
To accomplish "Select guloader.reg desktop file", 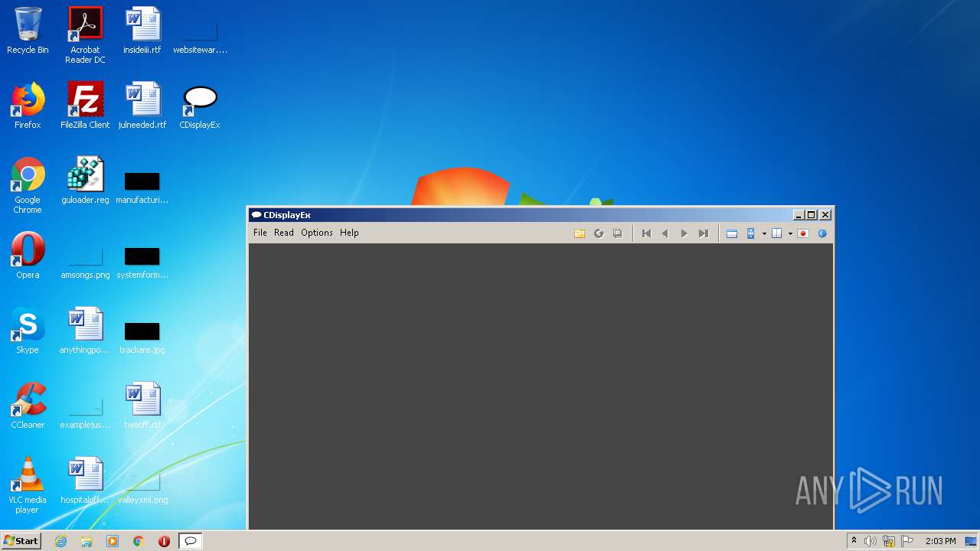I will pos(85,181).
